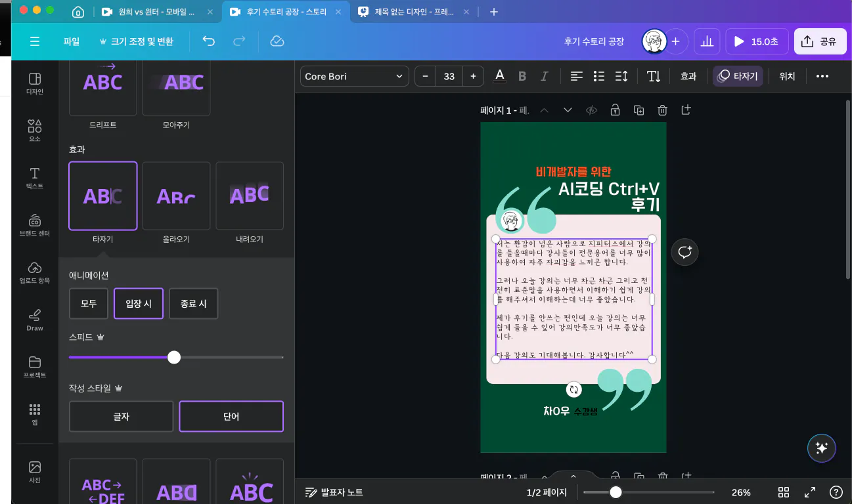The image size is (852, 504).
Task: Open the Core Bori font dropdown
Action: click(x=355, y=76)
